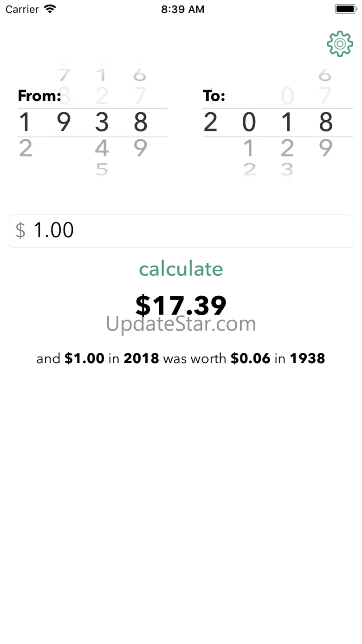This screenshot has height=644, width=362.
Task: Tap the battery indicator icon
Action: click(344, 9)
